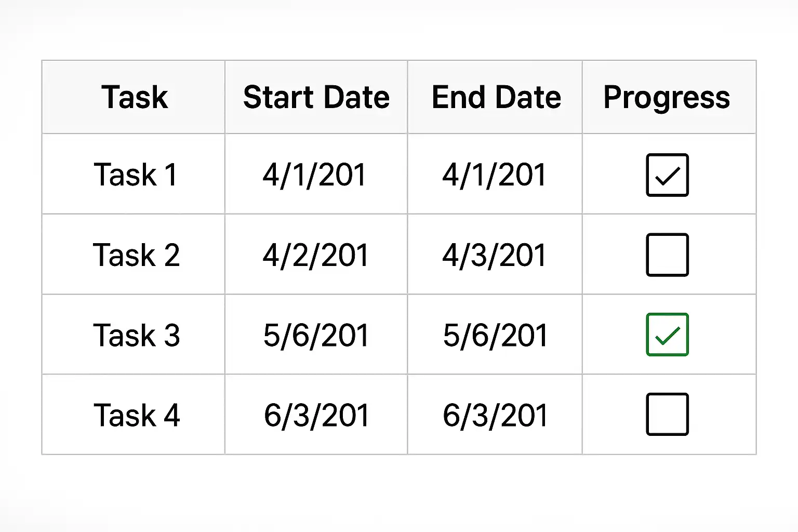Select Task 1 start date 4/1/201

[314, 175]
